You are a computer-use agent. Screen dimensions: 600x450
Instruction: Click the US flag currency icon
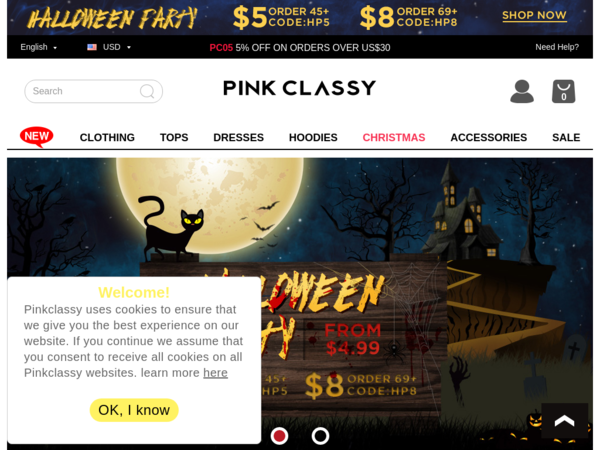[92, 47]
